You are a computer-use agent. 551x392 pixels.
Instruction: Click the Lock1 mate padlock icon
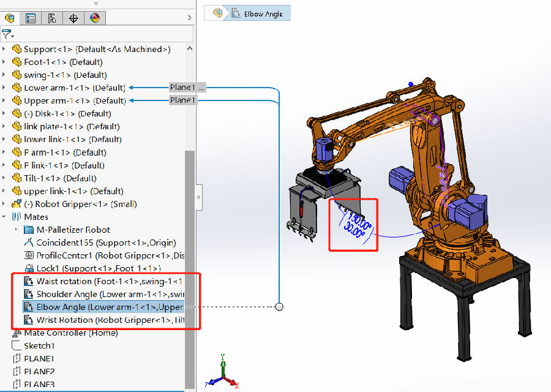click(x=28, y=268)
